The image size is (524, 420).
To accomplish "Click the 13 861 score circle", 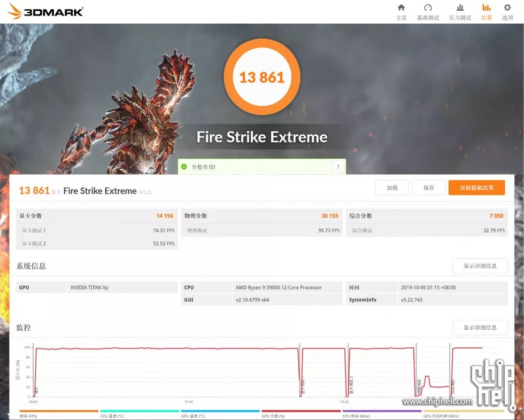I will (262, 77).
